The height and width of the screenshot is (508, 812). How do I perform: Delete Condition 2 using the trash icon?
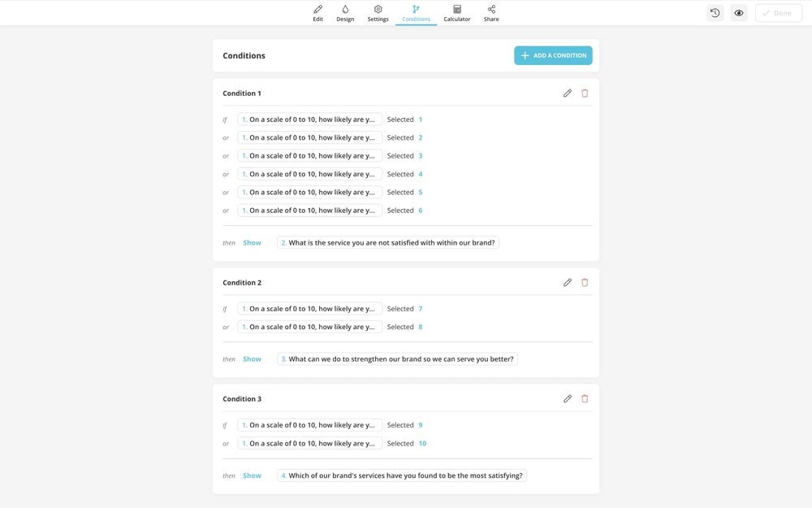pyautogui.click(x=585, y=283)
